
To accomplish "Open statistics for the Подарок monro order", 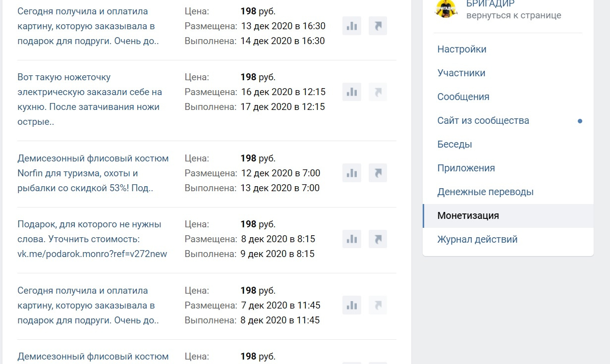I will tap(352, 239).
